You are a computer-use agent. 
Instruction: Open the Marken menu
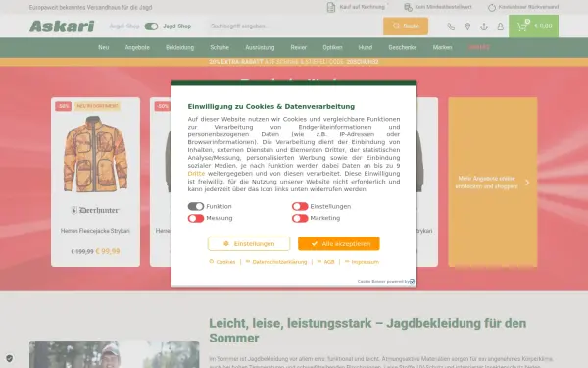click(443, 48)
